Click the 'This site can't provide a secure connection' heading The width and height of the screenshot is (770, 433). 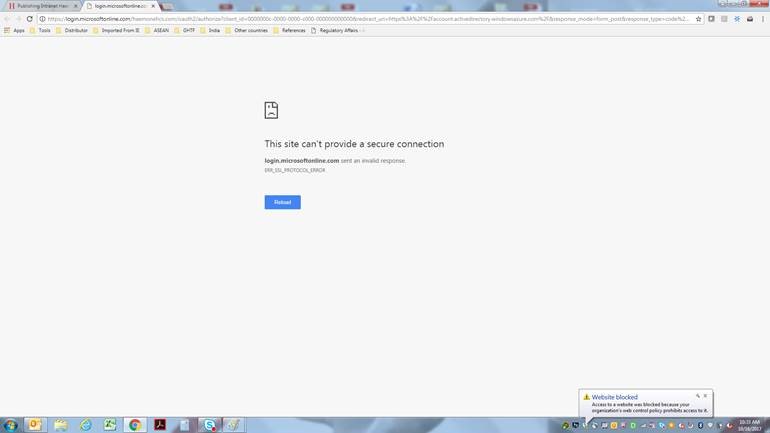coord(354,144)
